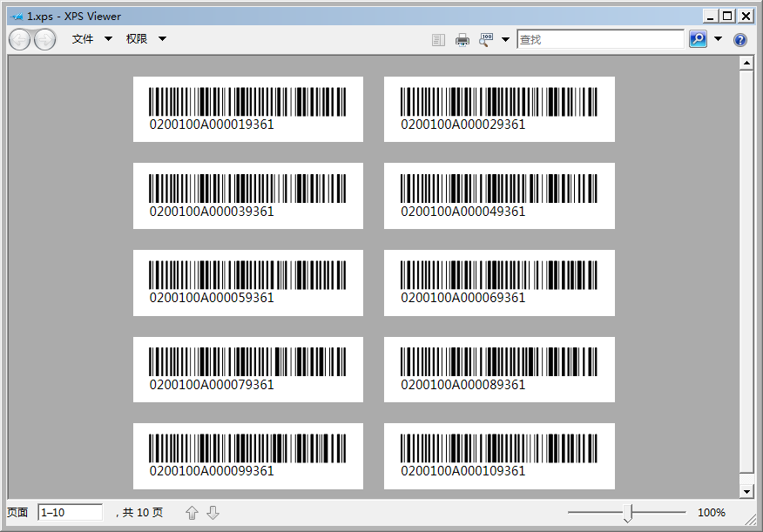The width and height of the screenshot is (763, 532).
Task: Go to previous page with up arrow
Action: tap(192, 513)
